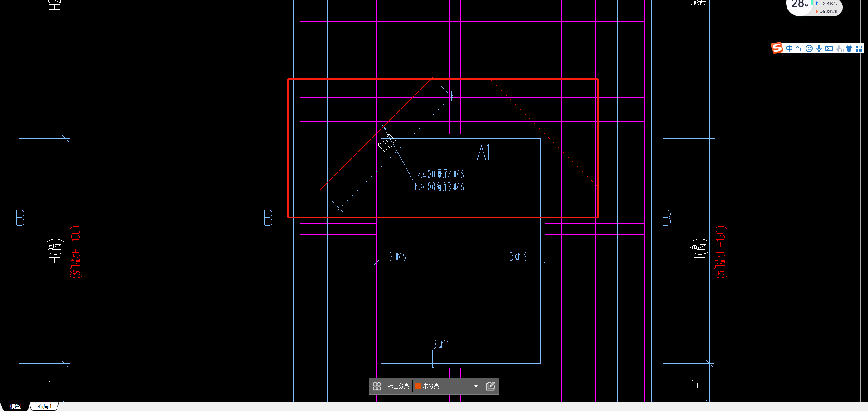Select the right red (H+150) note

720,252
